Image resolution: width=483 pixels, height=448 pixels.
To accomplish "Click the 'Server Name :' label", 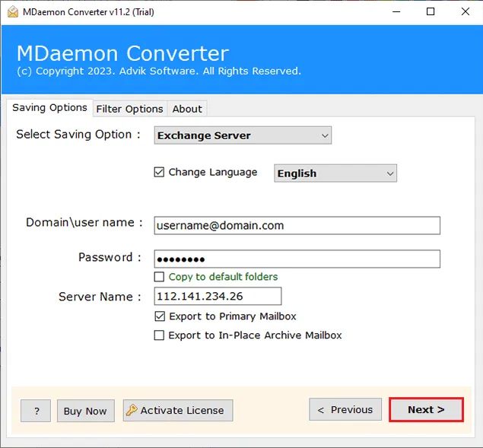I will pyautogui.click(x=100, y=297).
